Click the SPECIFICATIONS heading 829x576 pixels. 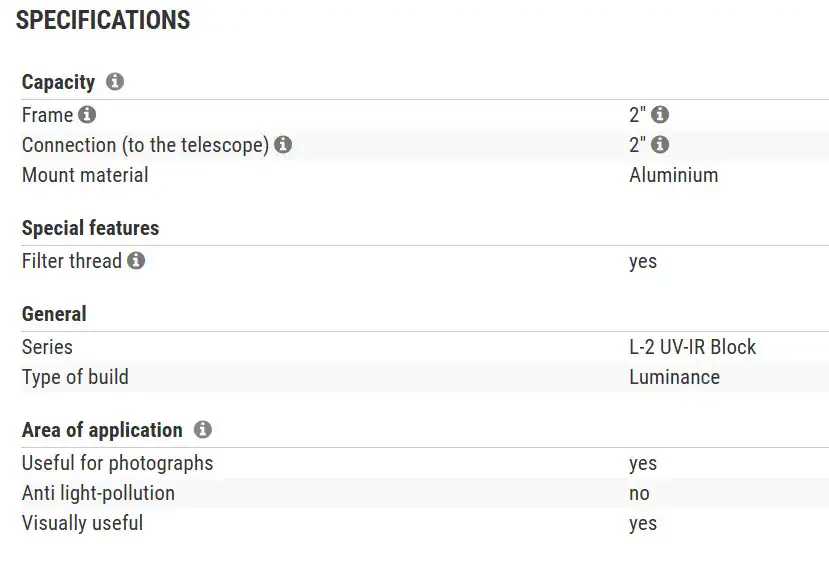[103, 20]
